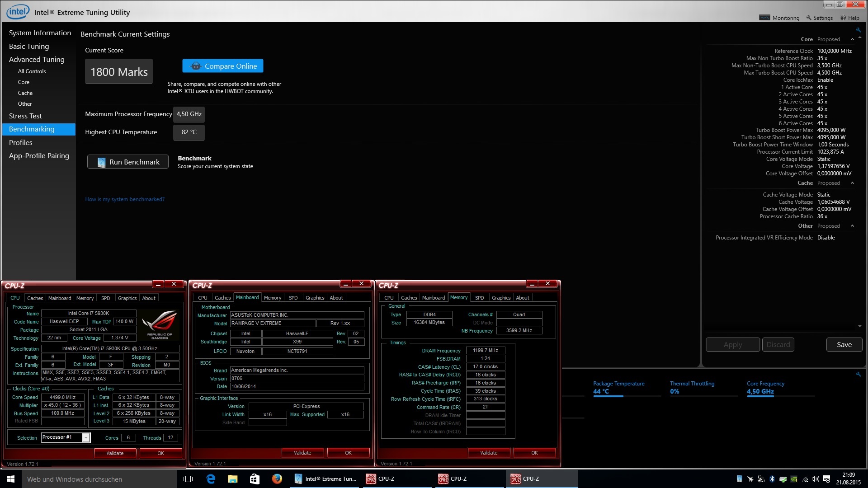The height and width of the screenshot is (488, 868).
Task: Click Validate in CPU-Z CPU window
Action: pyautogui.click(x=115, y=453)
